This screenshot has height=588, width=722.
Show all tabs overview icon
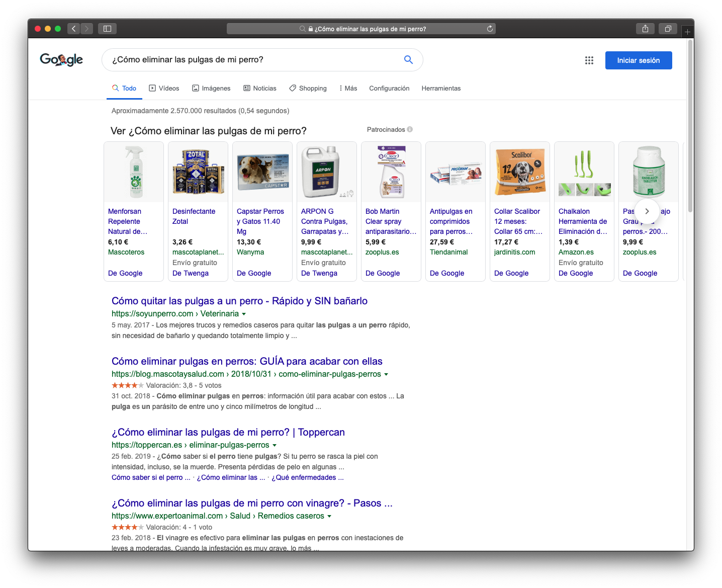tap(668, 29)
